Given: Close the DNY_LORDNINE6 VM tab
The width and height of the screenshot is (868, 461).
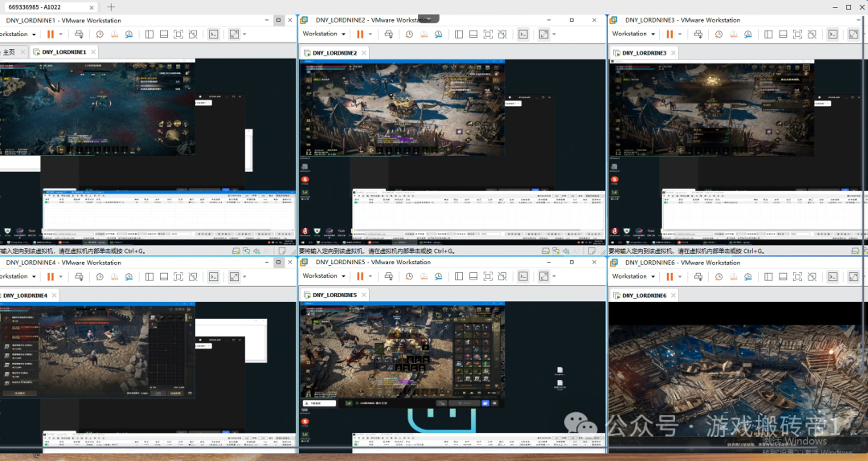Looking at the screenshot, I should click(x=674, y=296).
